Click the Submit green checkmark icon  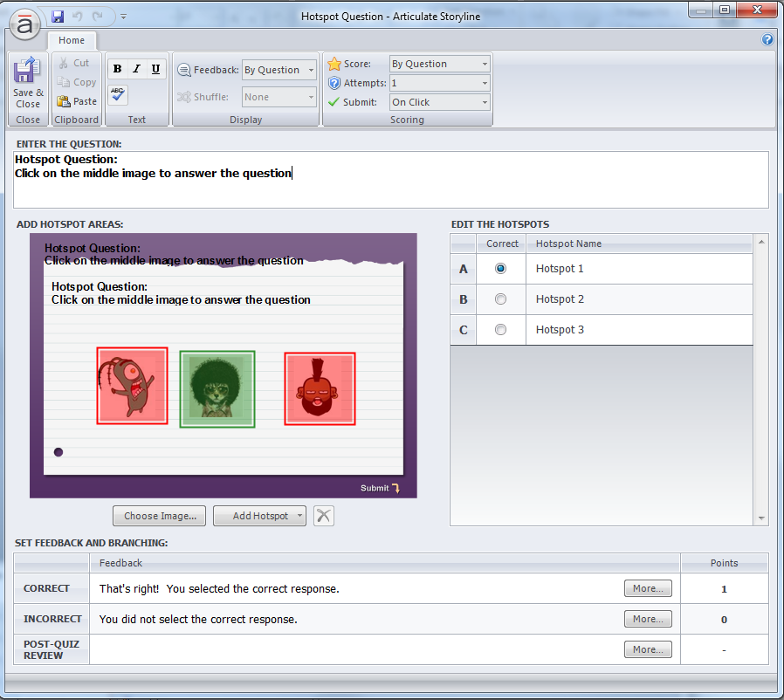click(334, 102)
